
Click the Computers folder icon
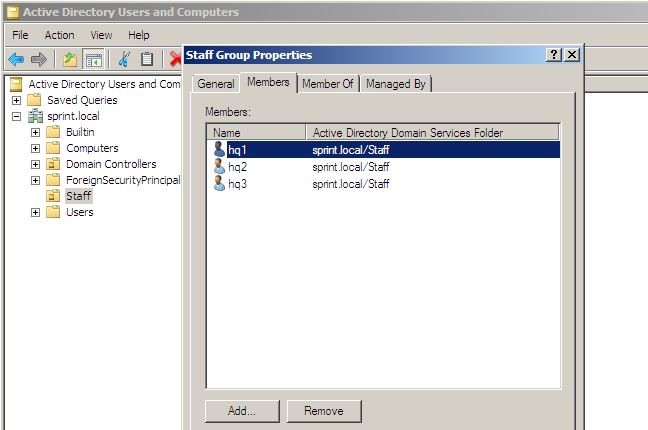click(53, 148)
